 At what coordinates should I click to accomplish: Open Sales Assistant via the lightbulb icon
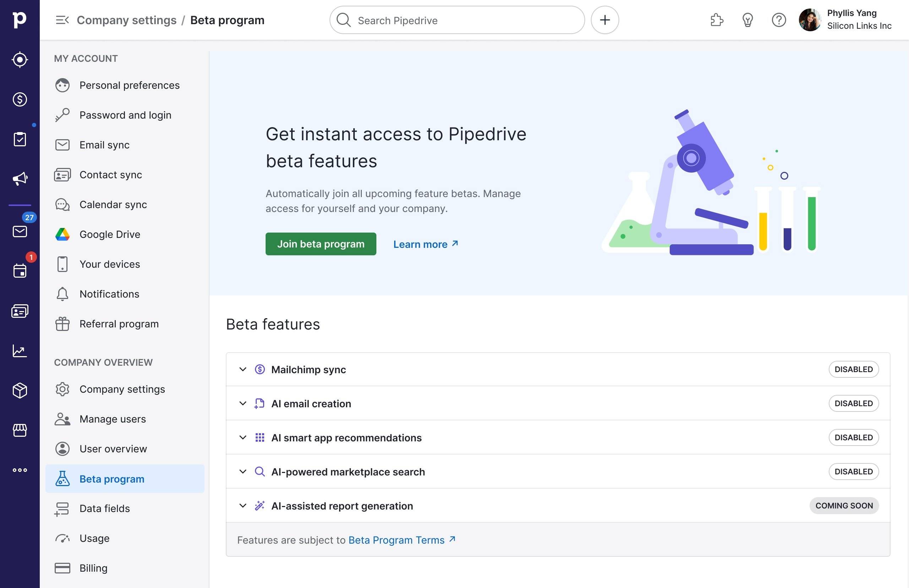[747, 20]
